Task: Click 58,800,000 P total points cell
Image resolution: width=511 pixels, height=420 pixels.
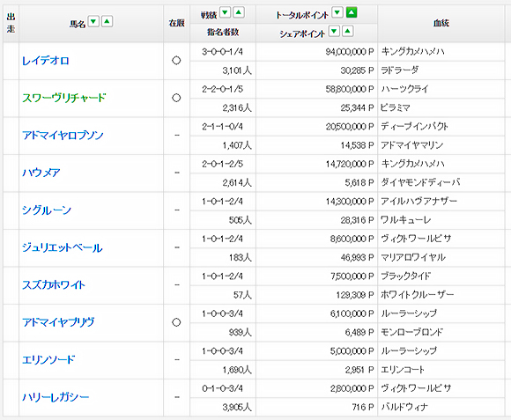Action: (350, 89)
